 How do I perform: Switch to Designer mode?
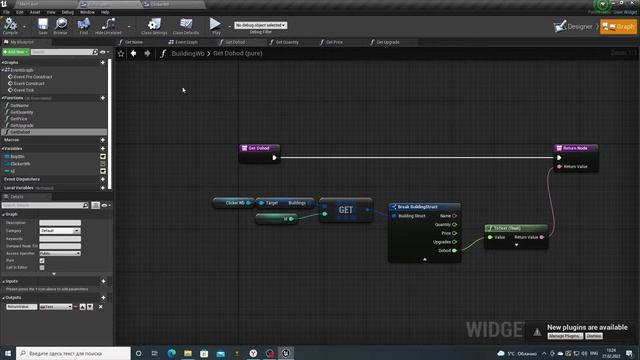pyautogui.click(x=573, y=27)
